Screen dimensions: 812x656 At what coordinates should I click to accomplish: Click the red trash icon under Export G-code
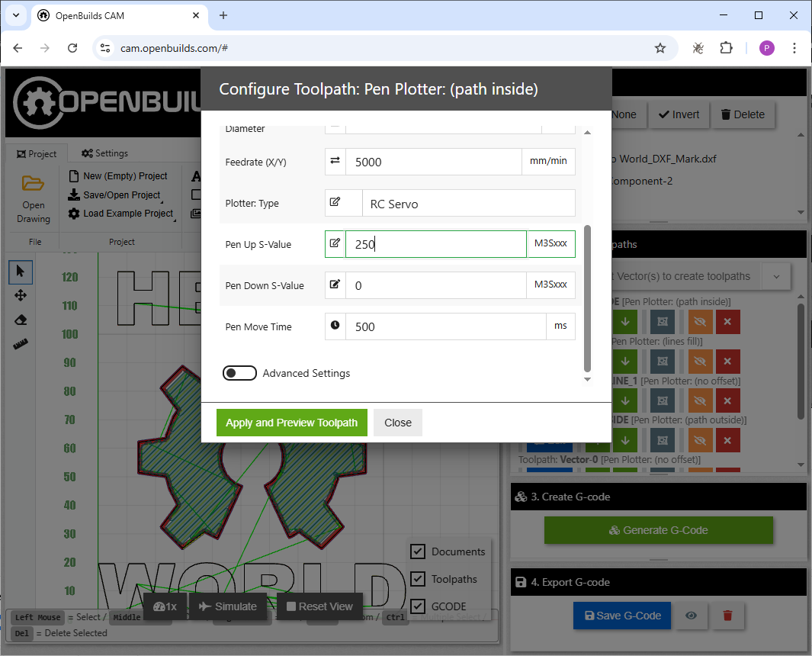[x=727, y=616]
